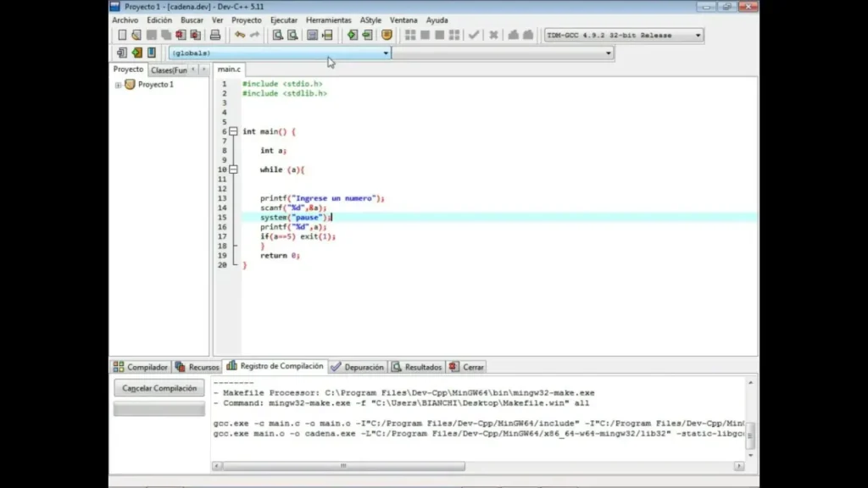The width and height of the screenshot is (868, 488).
Task: Click the Find magnifier toolbar icon
Action: click(x=277, y=35)
